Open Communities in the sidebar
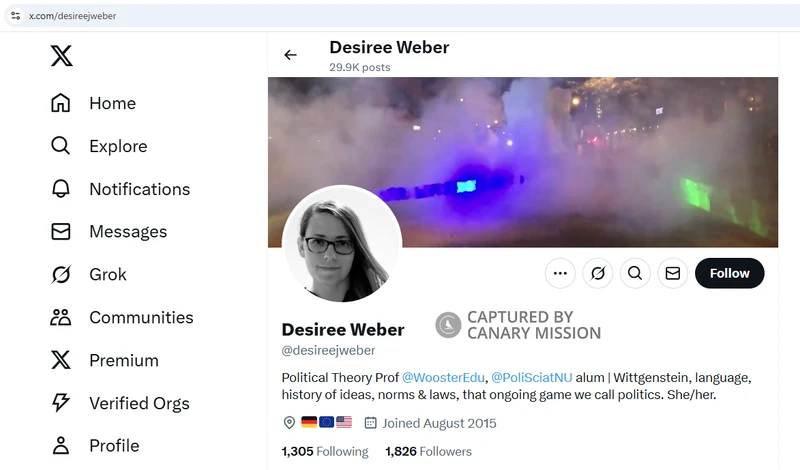 [x=122, y=317]
